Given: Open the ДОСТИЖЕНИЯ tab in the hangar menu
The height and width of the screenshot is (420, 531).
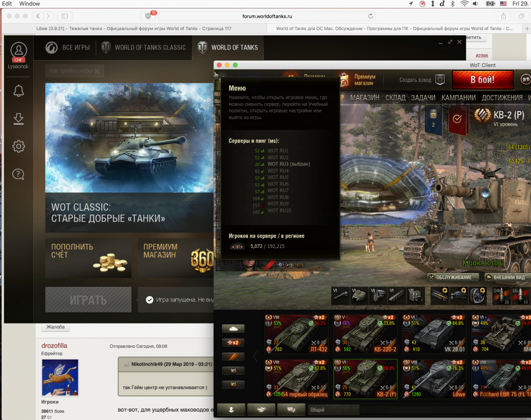Looking at the screenshot, I should click(x=502, y=98).
